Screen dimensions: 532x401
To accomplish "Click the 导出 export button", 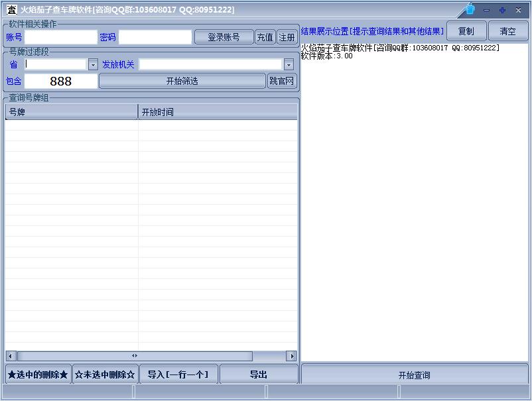I will (259, 374).
